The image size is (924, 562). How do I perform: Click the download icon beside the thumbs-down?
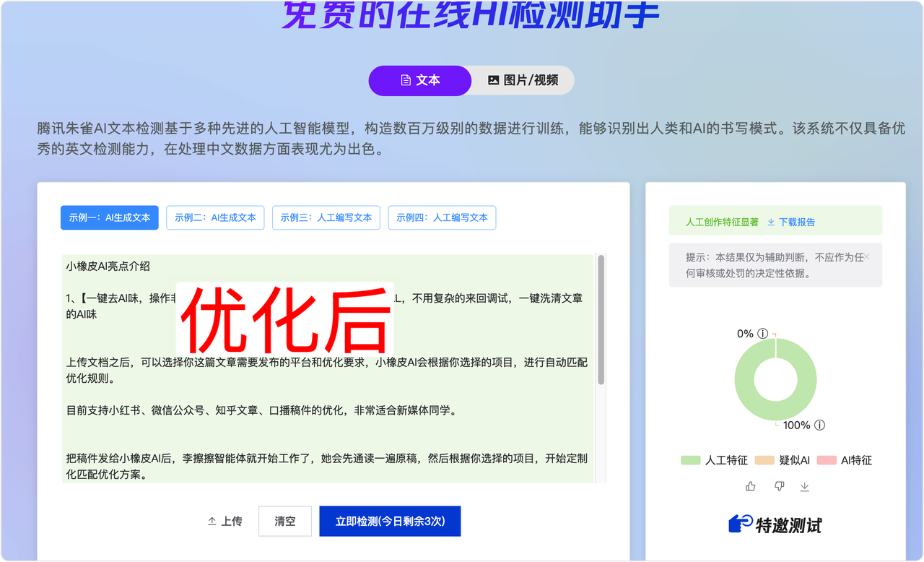coord(805,486)
